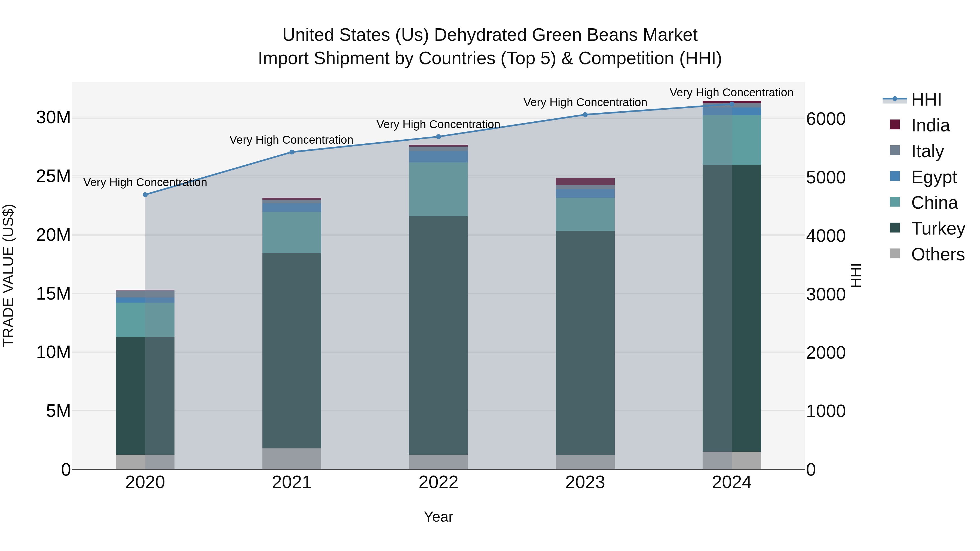Click the Turkey dark green legend swatch
This screenshot has height=551, width=980.
[x=895, y=228]
